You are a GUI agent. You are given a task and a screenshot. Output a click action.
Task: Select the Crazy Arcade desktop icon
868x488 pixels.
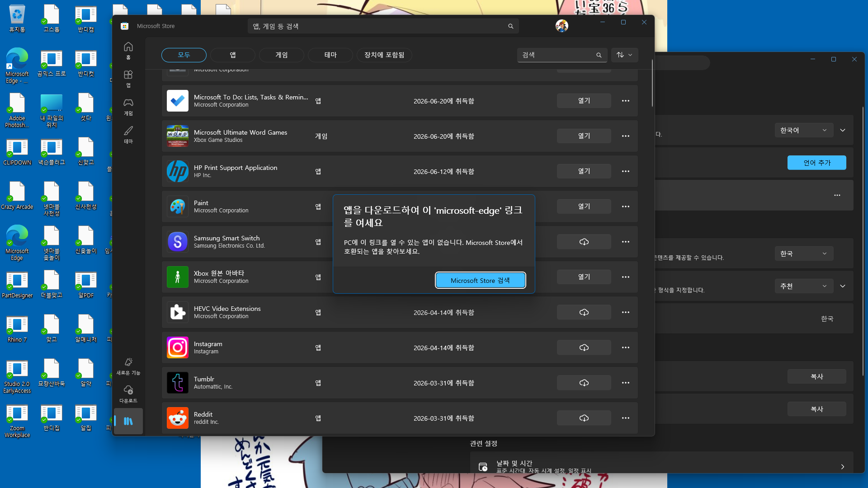[17, 196]
